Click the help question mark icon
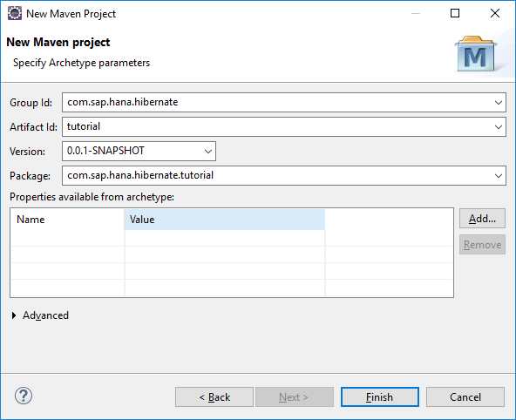This screenshot has width=516, height=420. (24, 396)
